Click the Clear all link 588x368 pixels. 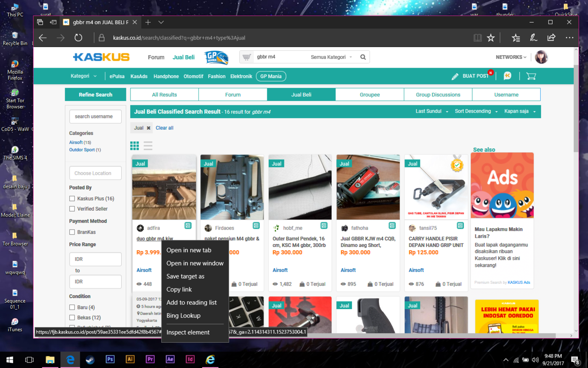pos(164,128)
